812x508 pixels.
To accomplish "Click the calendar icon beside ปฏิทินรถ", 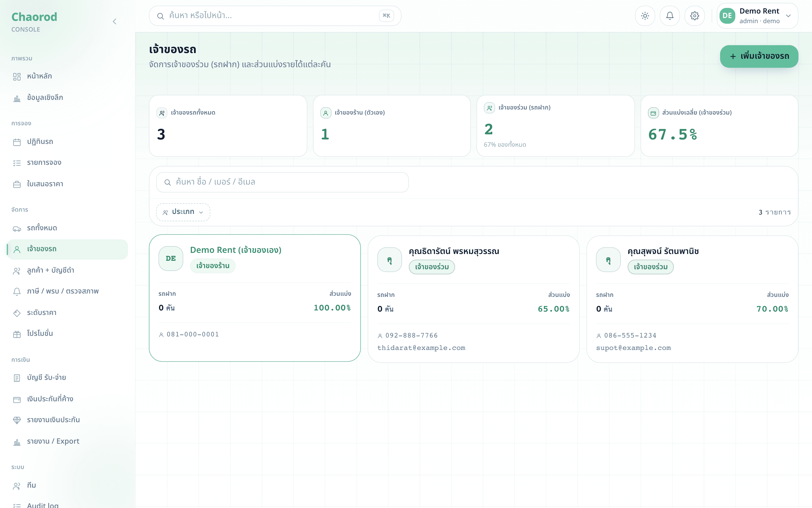I will pyautogui.click(x=17, y=142).
